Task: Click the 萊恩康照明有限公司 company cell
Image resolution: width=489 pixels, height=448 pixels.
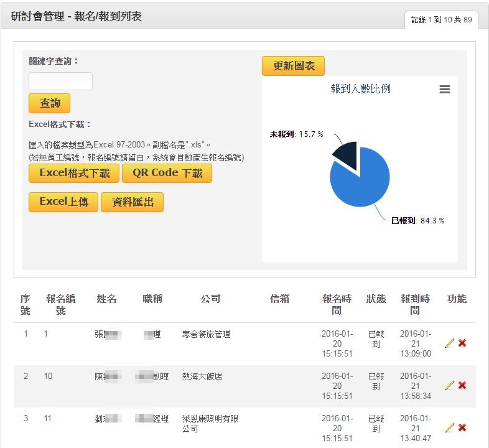Action: click(x=210, y=424)
